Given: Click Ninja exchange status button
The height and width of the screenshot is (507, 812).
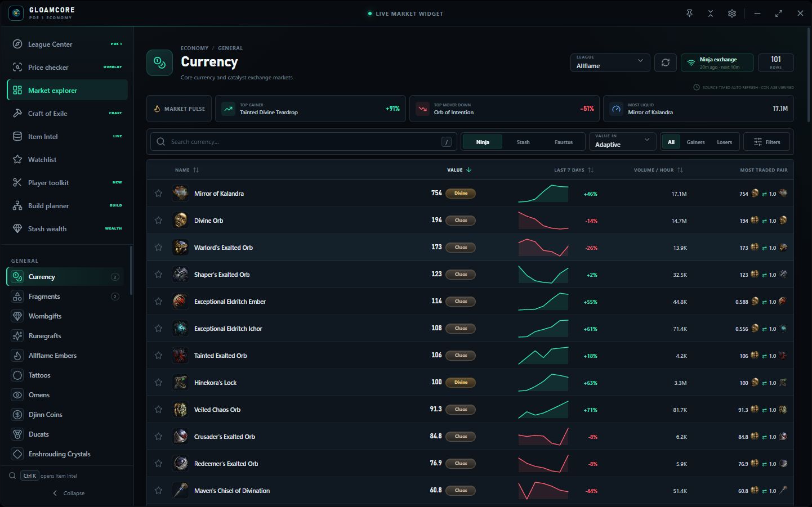Looking at the screenshot, I should (717, 62).
